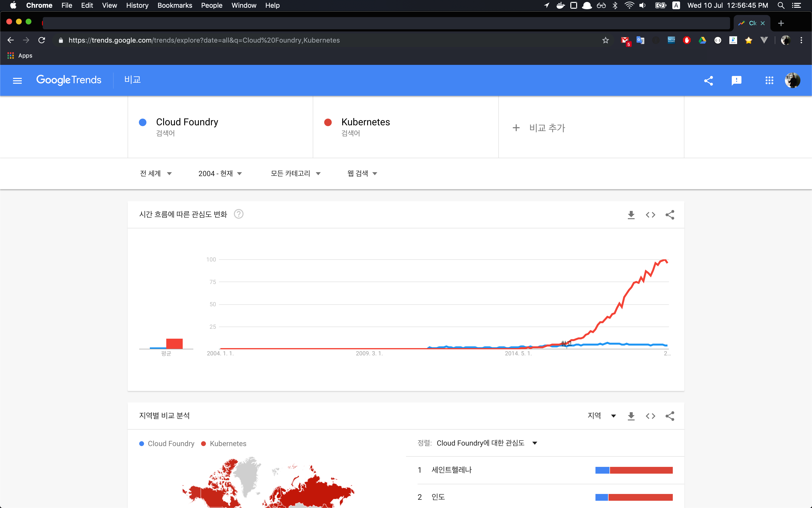Click the help icon beside 시간 흐름에 따른 관심도 변화
Viewport: 812px width, 508px height.
click(x=239, y=214)
